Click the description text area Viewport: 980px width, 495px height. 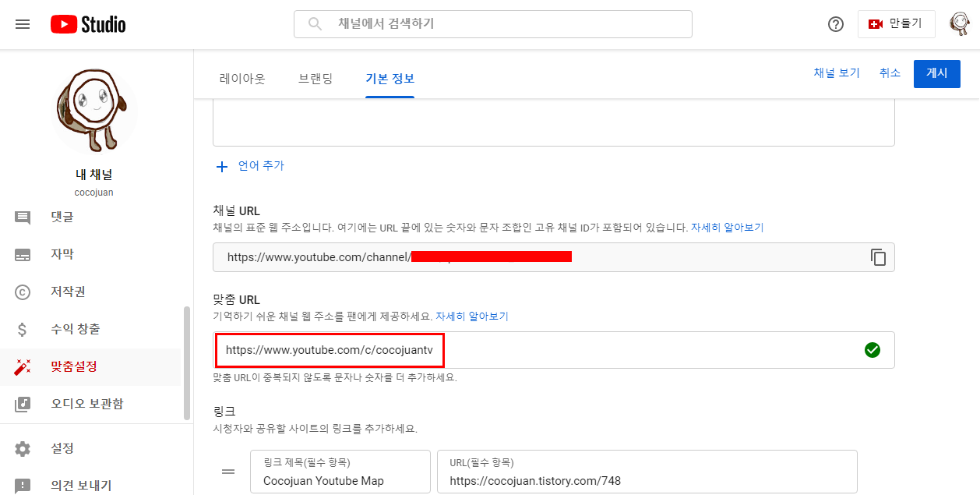553,123
